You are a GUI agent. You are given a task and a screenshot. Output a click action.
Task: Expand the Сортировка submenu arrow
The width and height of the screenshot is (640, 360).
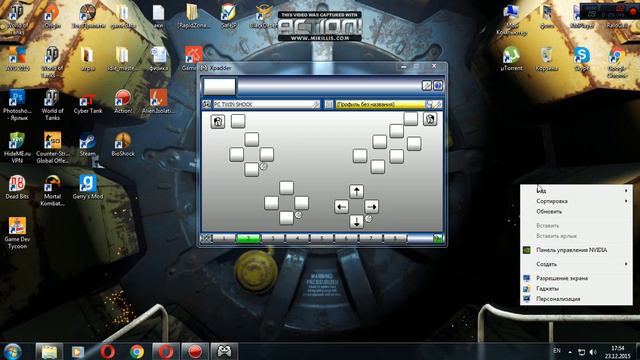(626, 201)
